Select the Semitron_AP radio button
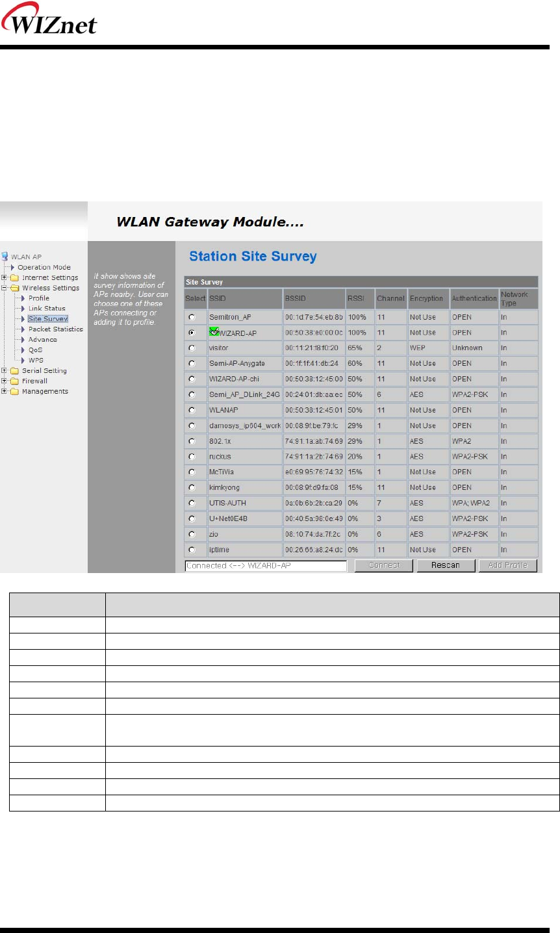Viewport: 560px width, 933px height. click(x=192, y=317)
